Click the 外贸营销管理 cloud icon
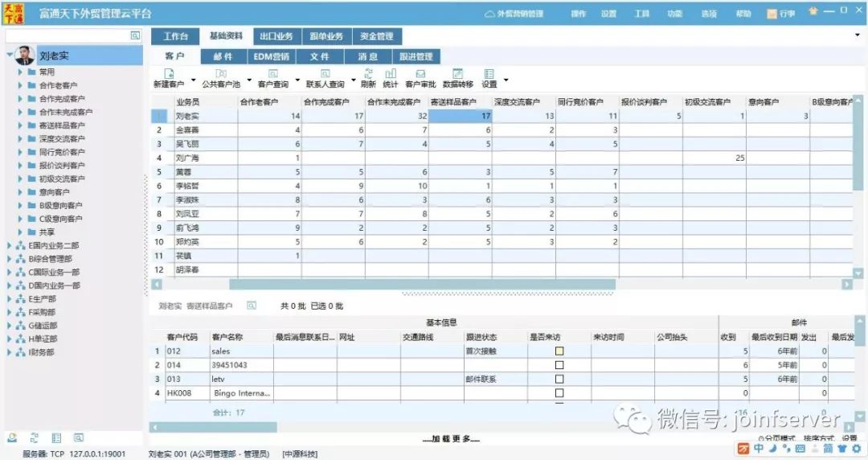 coord(489,14)
